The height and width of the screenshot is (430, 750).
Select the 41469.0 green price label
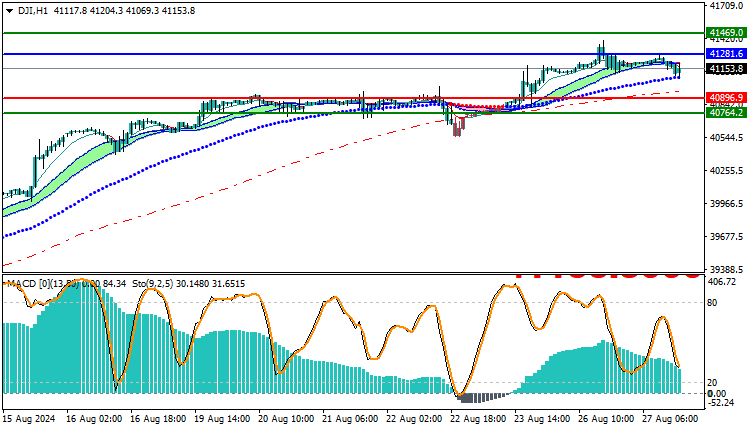(726, 33)
